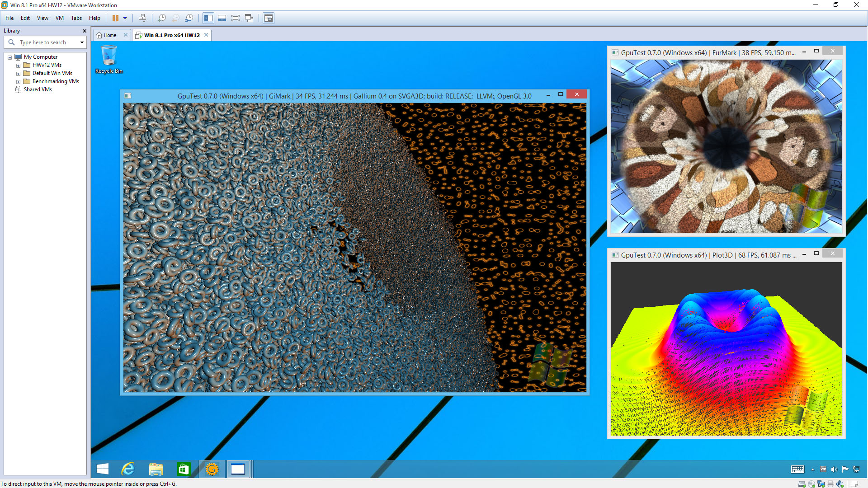The image size is (868, 488).
Task: Click the hard disk device status icon
Action: [x=802, y=484]
